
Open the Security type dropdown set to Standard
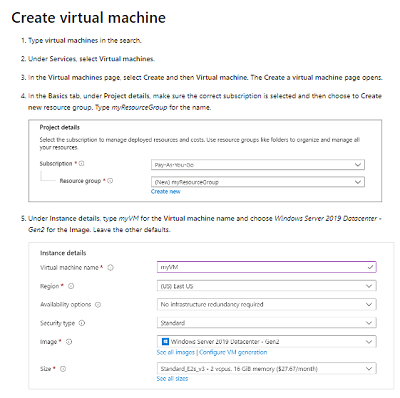[x=267, y=323]
